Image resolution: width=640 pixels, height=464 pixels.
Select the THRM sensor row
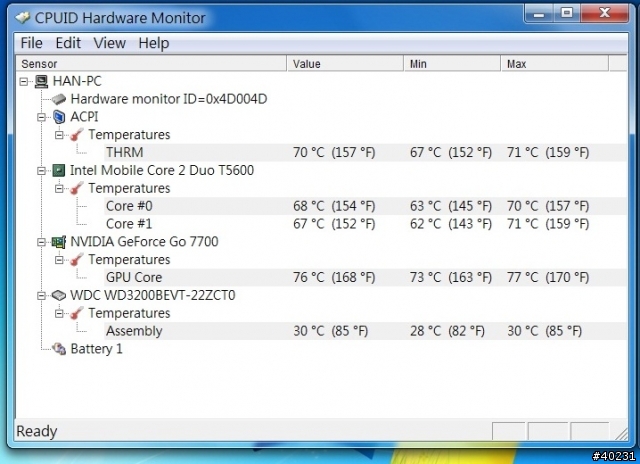point(365,152)
